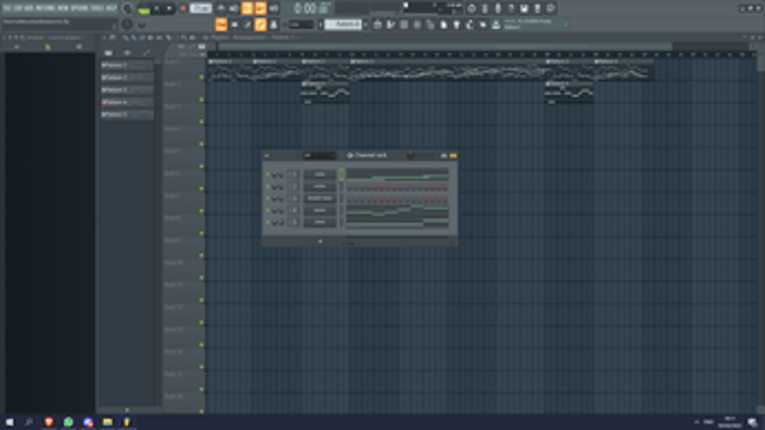Open the pattern selector dropdown
Viewport: 765px width, 430px height.
[x=343, y=24]
